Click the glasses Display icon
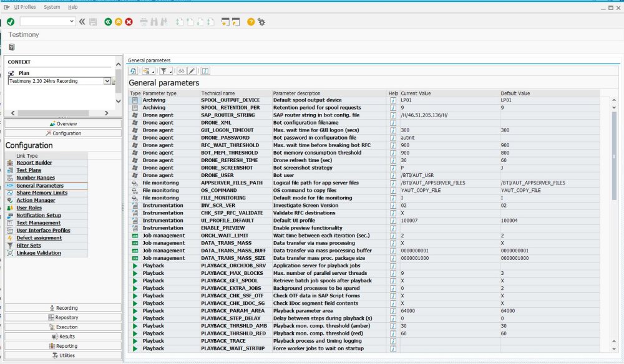The width and height of the screenshot is (624, 364). pos(182,70)
